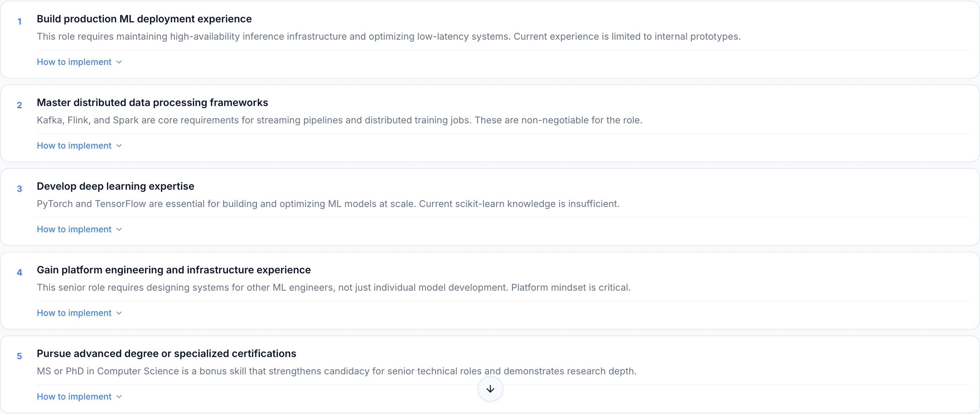This screenshot has height=414, width=980.
Task: Click chevron beside first How to implement
Action: point(119,62)
